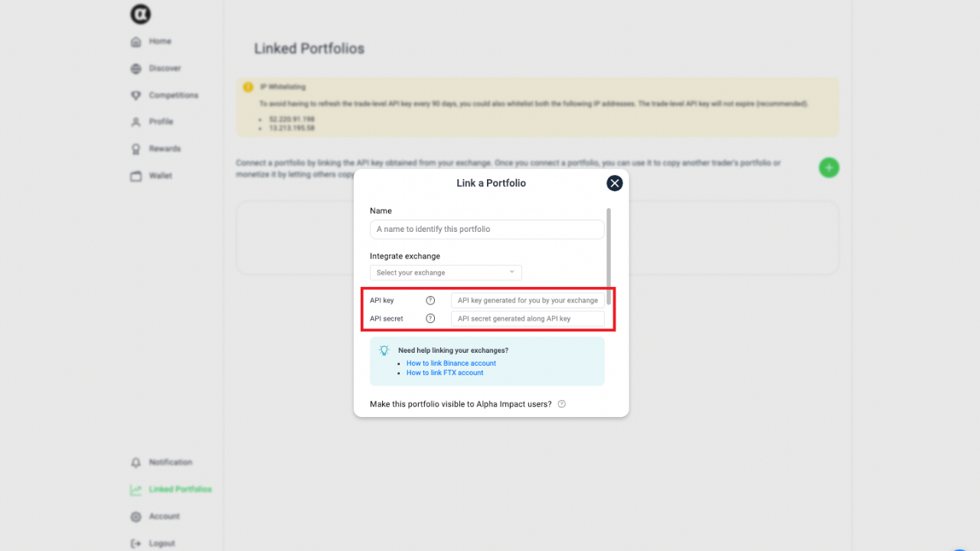Open How to link Binance account link

point(451,364)
